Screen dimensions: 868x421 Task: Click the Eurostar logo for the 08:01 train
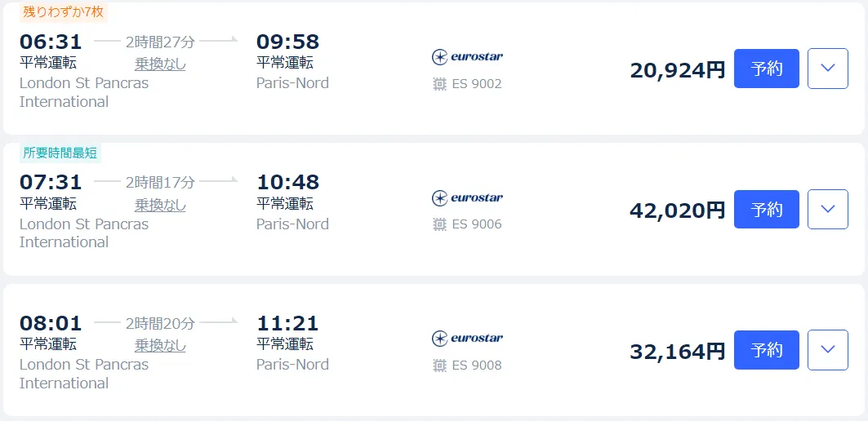coord(467,338)
